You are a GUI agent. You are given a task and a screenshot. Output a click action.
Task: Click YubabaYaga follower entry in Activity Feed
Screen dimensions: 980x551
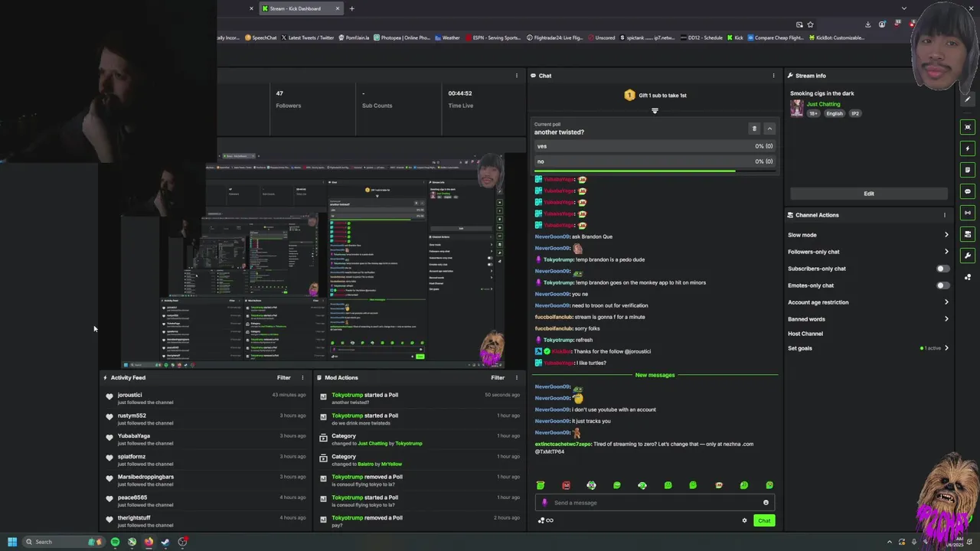pyautogui.click(x=205, y=439)
